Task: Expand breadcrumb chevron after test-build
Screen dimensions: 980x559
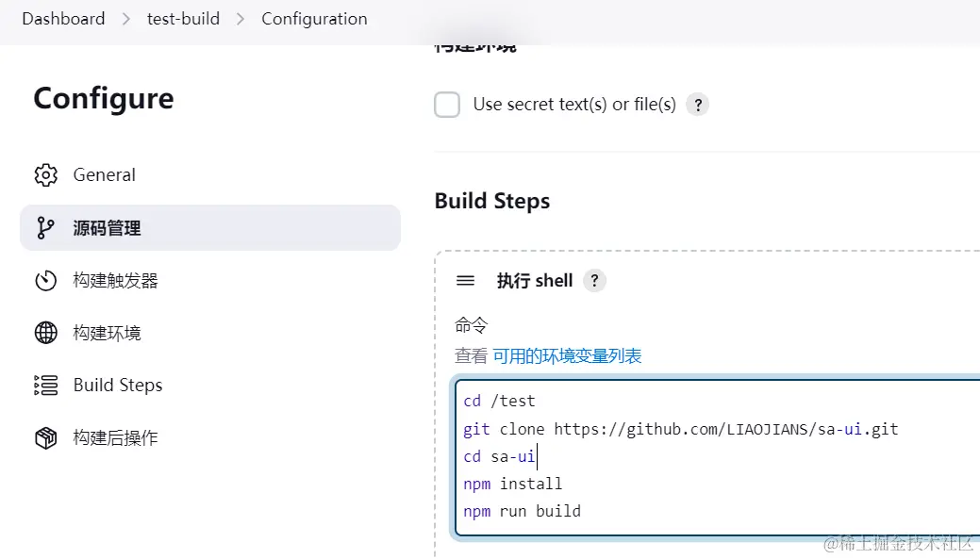Action: click(x=241, y=20)
